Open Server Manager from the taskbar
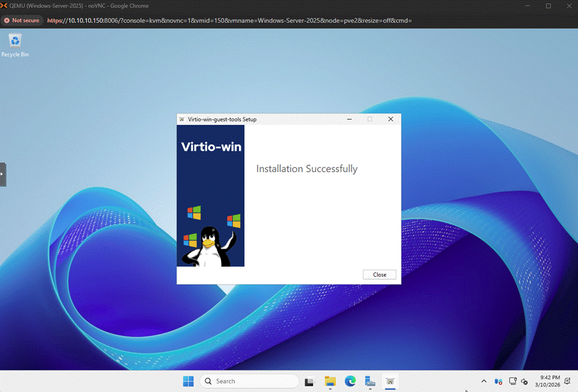 370,381
